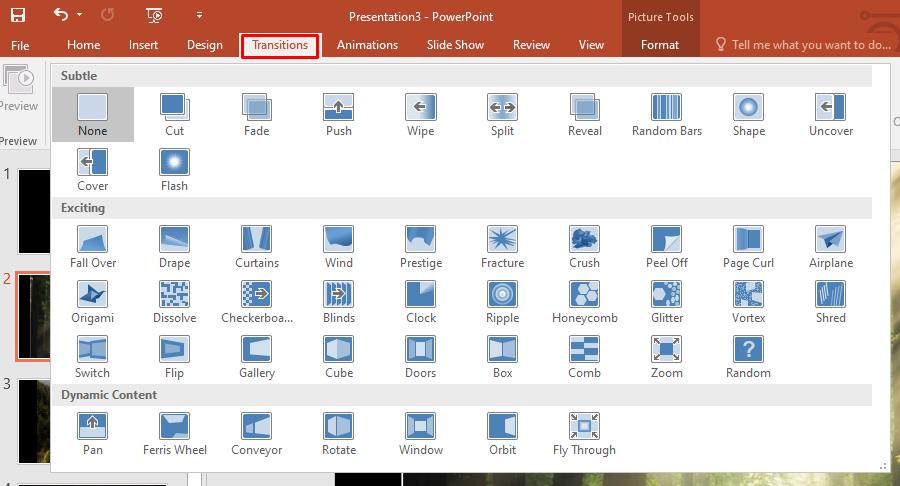This screenshot has height=486, width=900.
Task: Apply the Random Bars transition
Action: tap(666, 115)
